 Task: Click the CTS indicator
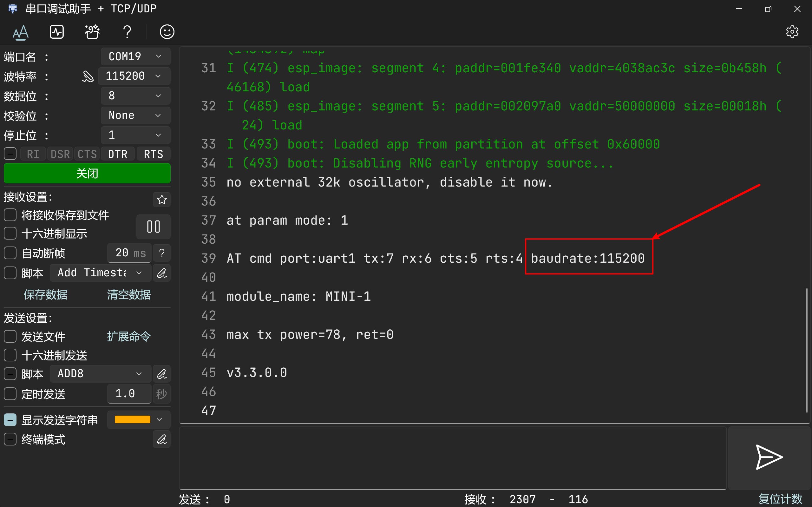click(x=87, y=154)
